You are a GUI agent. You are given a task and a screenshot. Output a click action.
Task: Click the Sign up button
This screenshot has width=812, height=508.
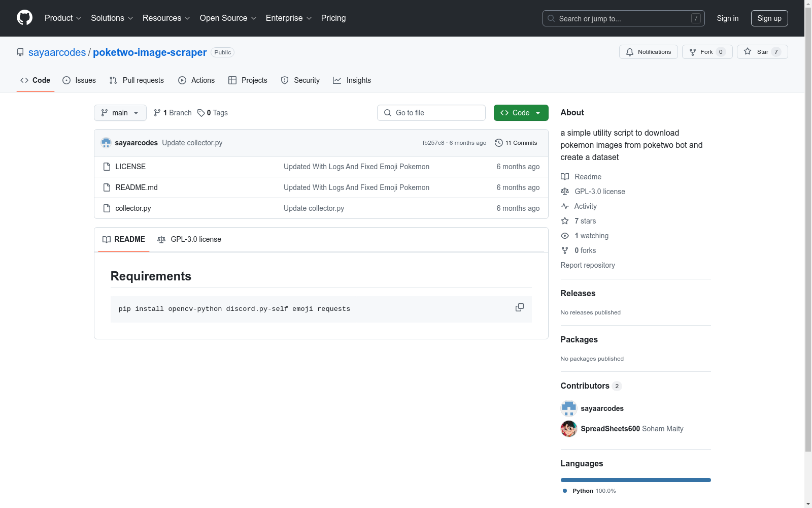point(769,18)
